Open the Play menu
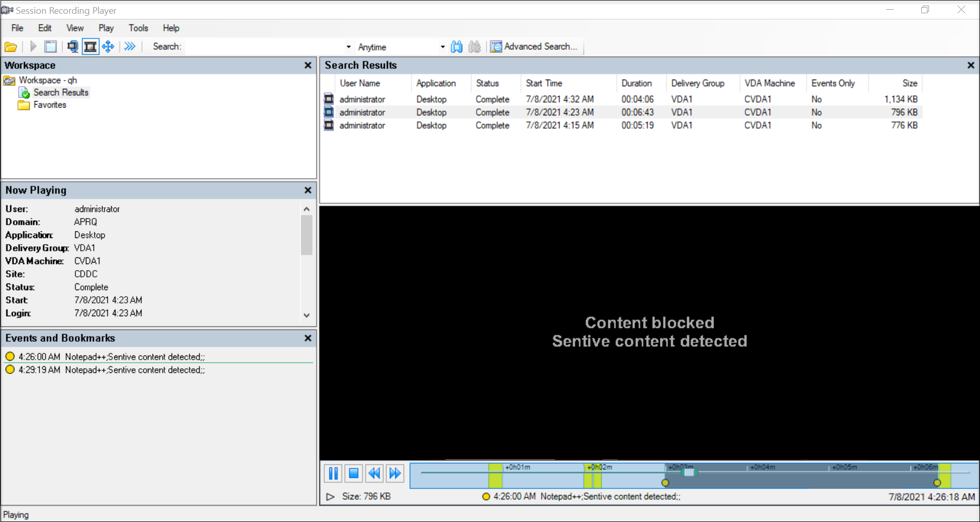This screenshot has height=522, width=980. pos(106,28)
